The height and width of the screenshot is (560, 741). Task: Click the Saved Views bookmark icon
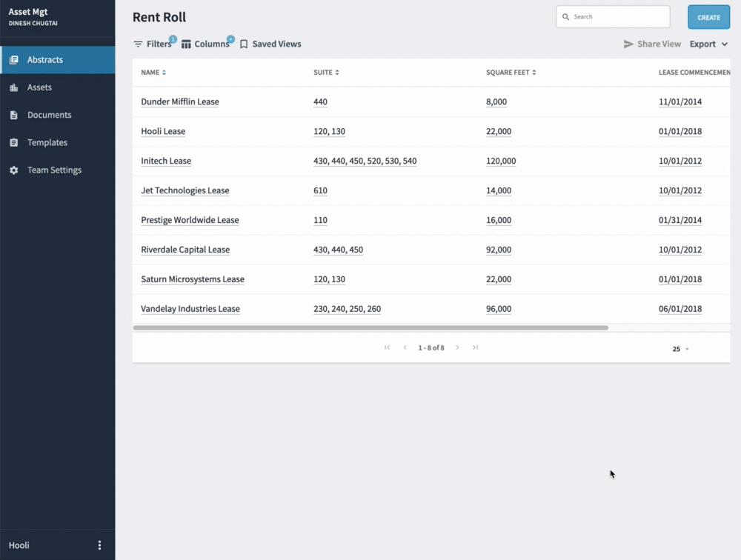[x=244, y=44]
